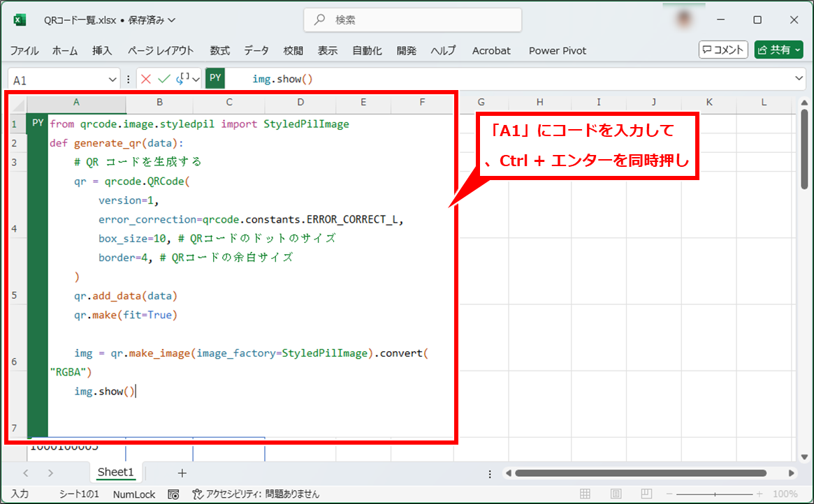Click the Excel app icon in title bar
The width and height of the screenshot is (814, 504).
coord(20,20)
